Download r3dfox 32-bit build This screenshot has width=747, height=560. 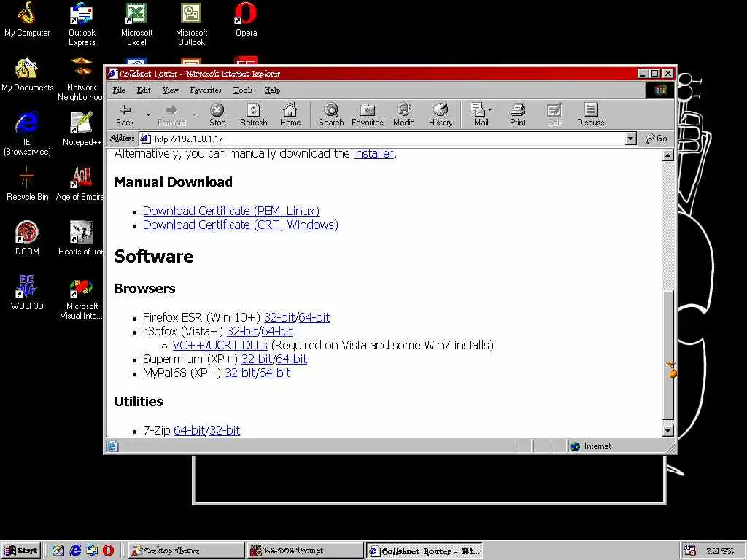click(242, 331)
